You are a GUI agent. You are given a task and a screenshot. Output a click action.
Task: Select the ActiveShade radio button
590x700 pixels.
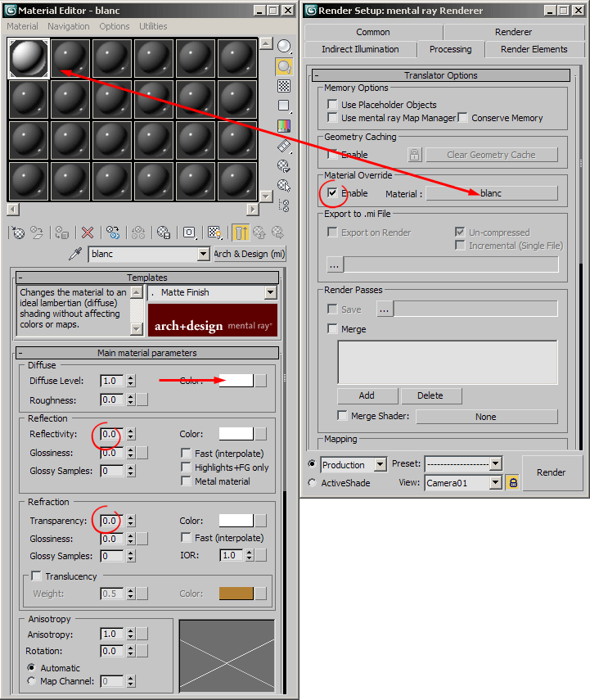coord(312,483)
